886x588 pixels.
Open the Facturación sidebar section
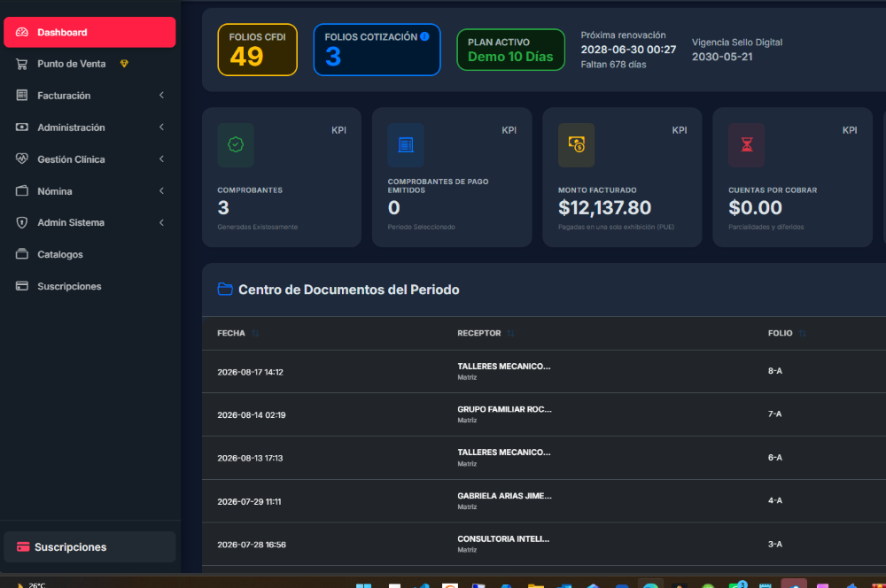pyautogui.click(x=89, y=96)
